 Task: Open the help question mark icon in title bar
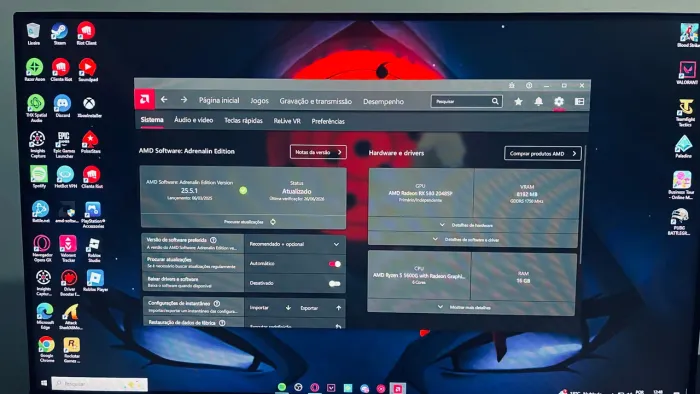529,85
